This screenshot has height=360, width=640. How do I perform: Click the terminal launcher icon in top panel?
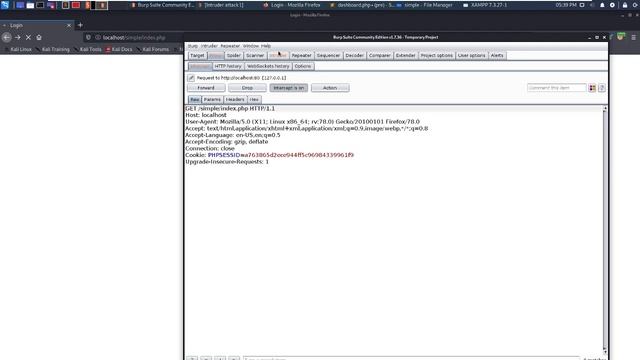tap(40, 5)
